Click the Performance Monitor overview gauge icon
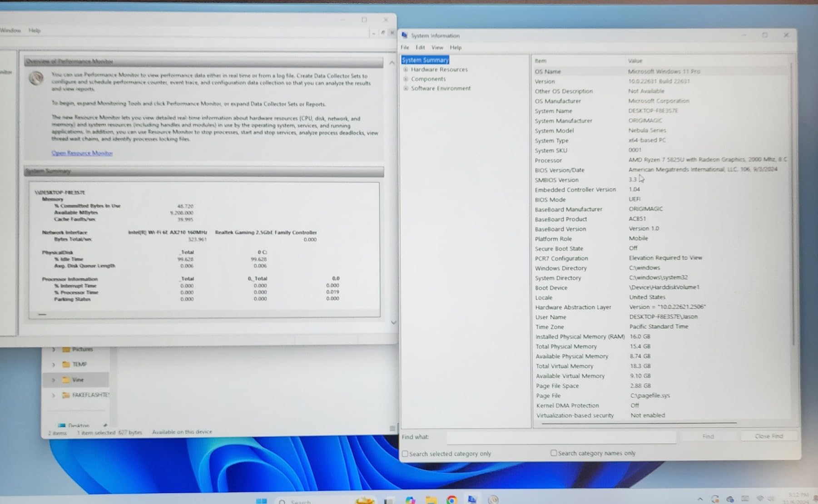818x504 pixels. [x=36, y=78]
